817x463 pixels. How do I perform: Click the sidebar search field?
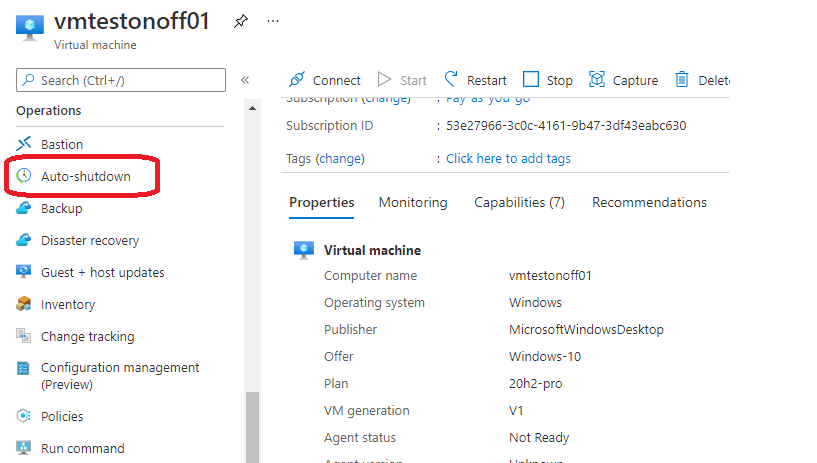[122, 80]
